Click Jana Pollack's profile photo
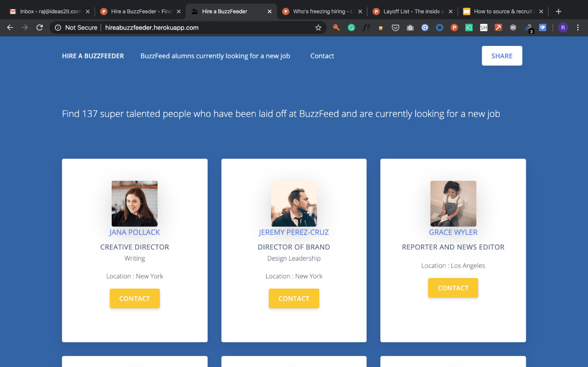The image size is (588, 367). [x=134, y=204]
